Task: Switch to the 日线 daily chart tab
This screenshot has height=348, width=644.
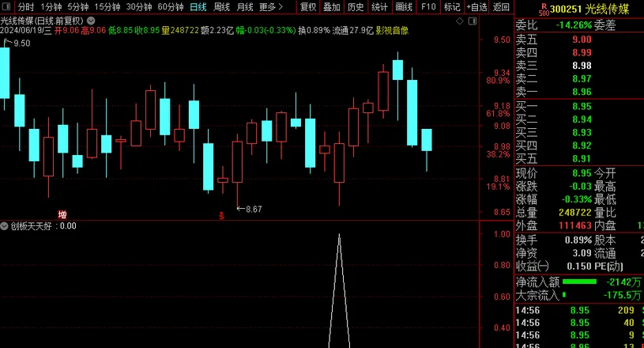Action: 198,7
